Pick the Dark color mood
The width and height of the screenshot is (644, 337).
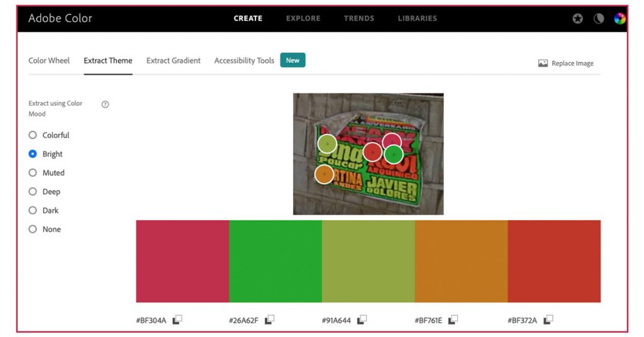[33, 211]
